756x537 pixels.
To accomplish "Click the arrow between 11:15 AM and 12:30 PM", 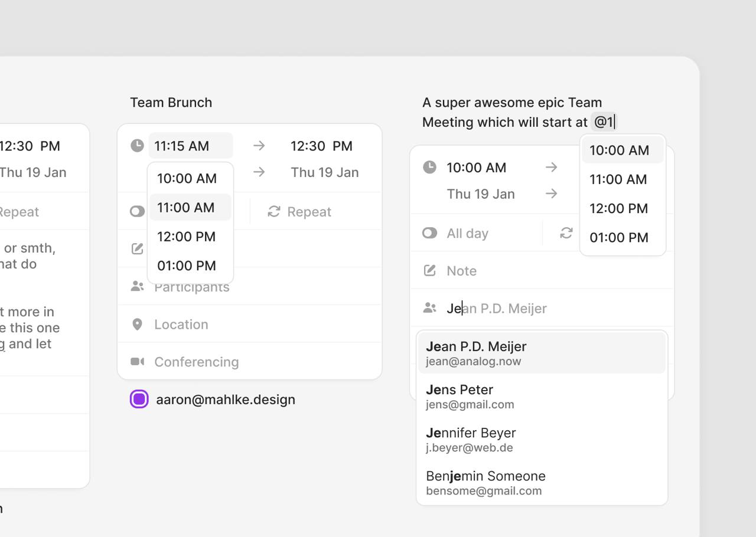I will [x=259, y=146].
